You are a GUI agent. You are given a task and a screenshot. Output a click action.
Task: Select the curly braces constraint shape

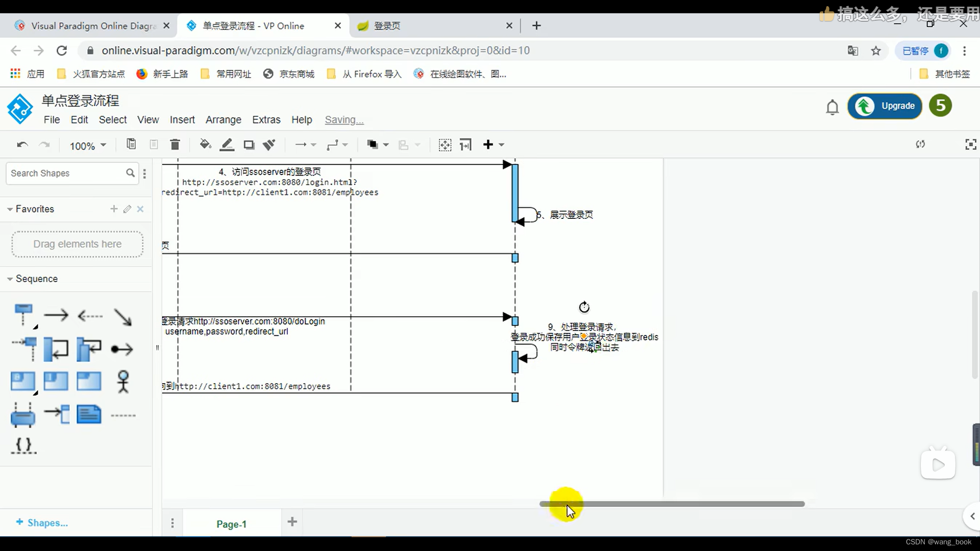pyautogui.click(x=23, y=445)
